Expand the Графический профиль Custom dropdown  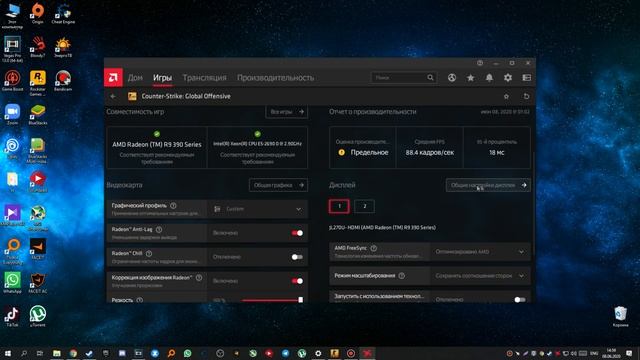pos(258,209)
